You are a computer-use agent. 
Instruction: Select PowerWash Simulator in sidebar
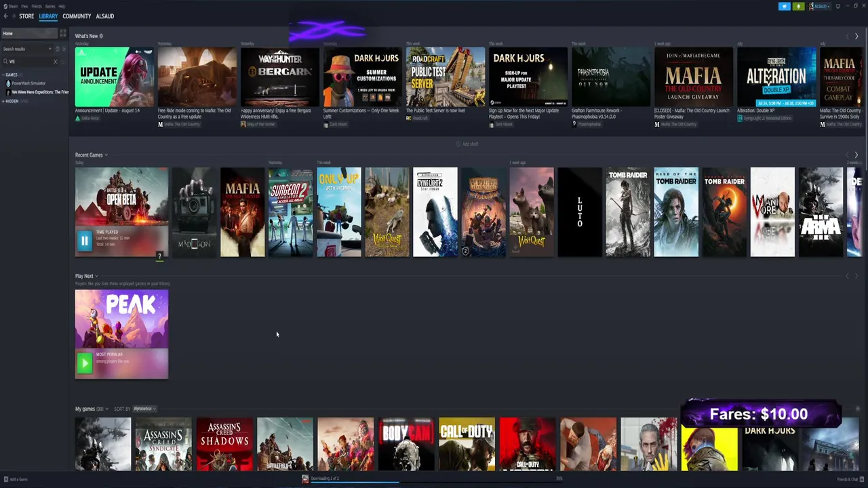[x=28, y=83]
